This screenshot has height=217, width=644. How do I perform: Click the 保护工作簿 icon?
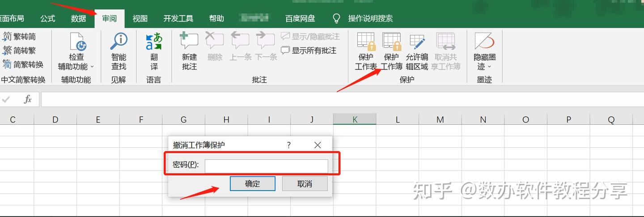[391, 42]
